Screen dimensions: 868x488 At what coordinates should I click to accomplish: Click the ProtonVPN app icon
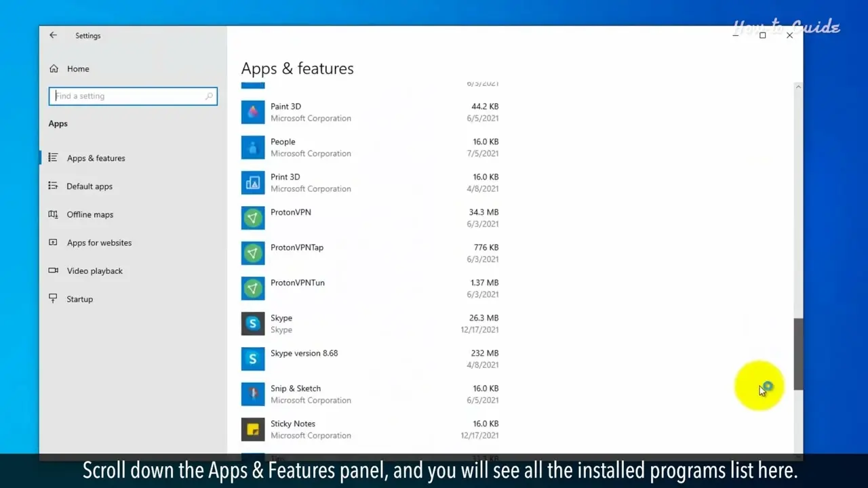(x=253, y=218)
